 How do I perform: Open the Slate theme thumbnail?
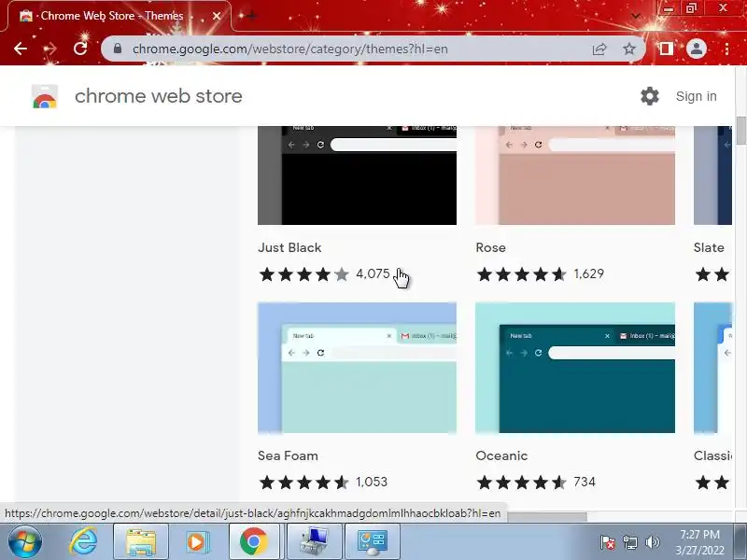tap(712, 175)
